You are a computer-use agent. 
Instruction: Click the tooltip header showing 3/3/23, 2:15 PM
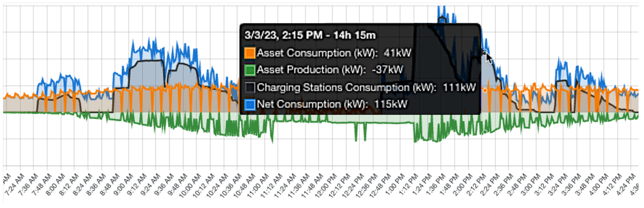(x=310, y=35)
